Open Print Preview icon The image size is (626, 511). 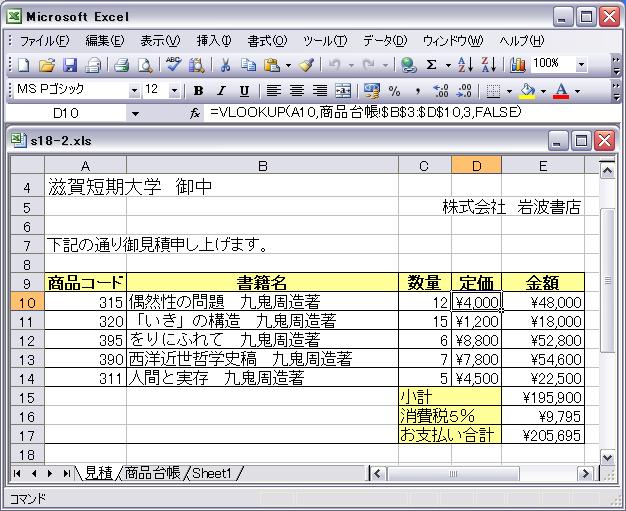(x=145, y=65)
